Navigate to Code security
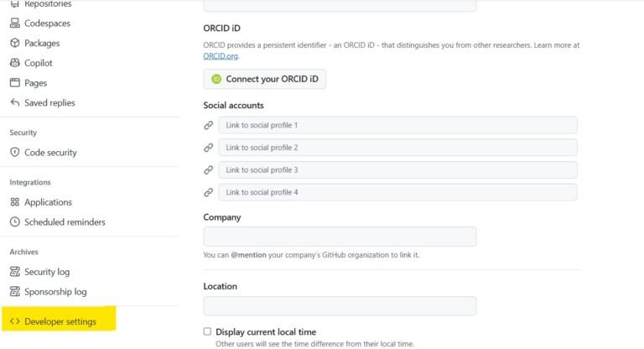 tap(50, 153)
